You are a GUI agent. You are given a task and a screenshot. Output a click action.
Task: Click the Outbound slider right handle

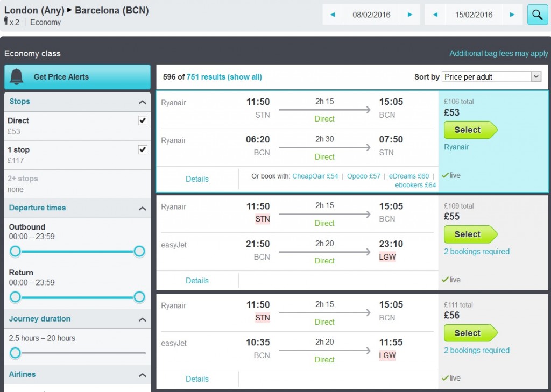[139, 252]
